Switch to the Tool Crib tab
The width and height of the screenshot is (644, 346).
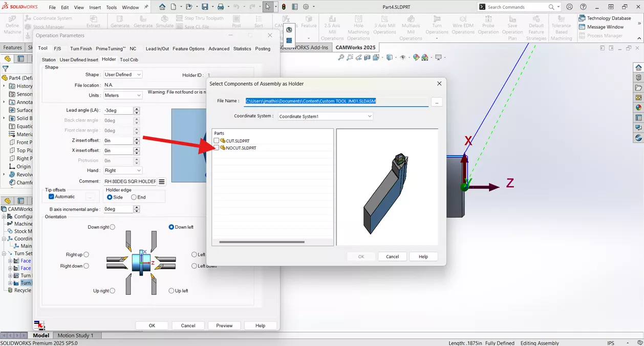point(128,59)
